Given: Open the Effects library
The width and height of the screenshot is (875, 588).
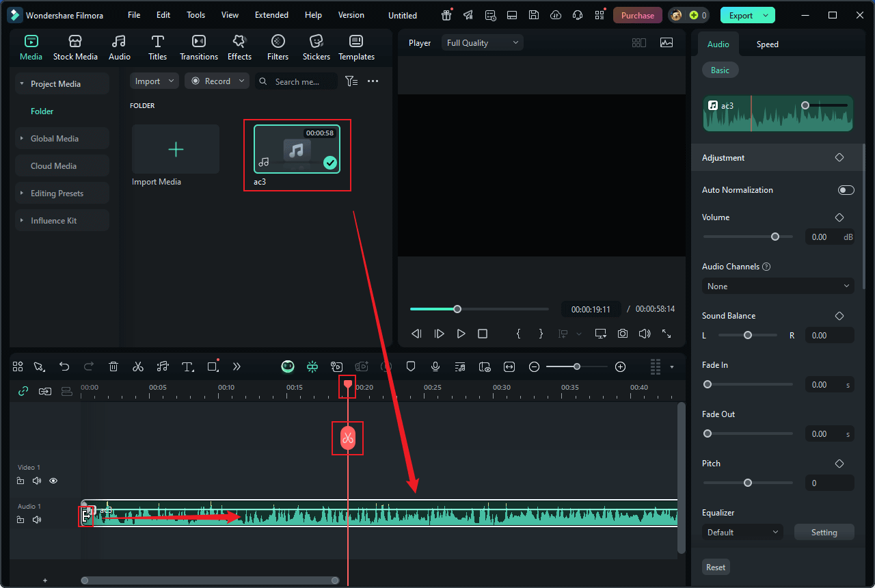Looking at the screenshot, I should [x=239, y=48].
